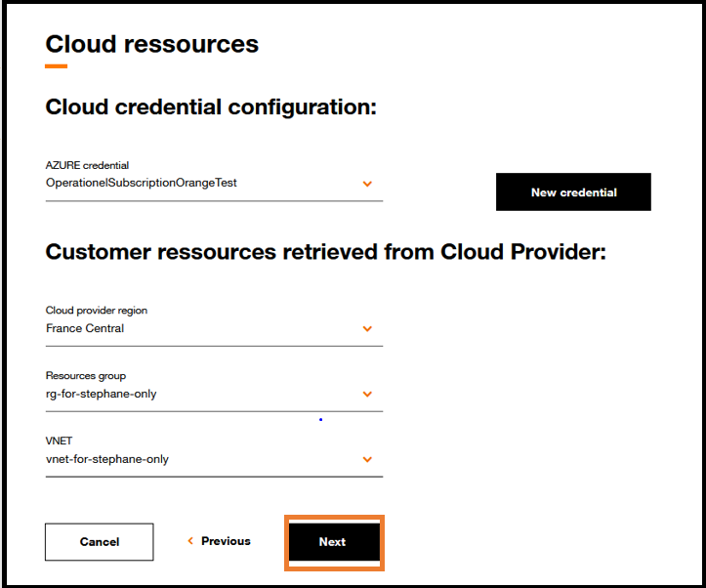Viewport: 706px width, 588px height.
Task: Click the chevron beside rg-for-stephane-only
Action: tap(367, 394)
